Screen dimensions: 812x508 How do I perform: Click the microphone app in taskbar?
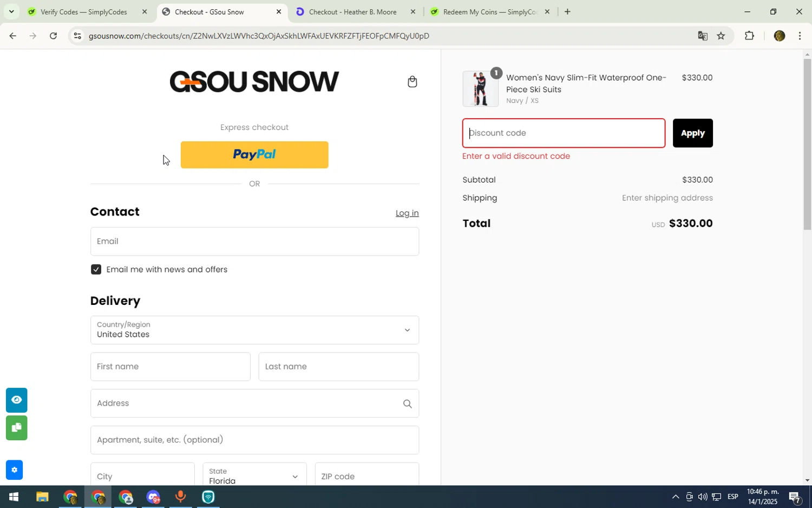click(181, 497)
